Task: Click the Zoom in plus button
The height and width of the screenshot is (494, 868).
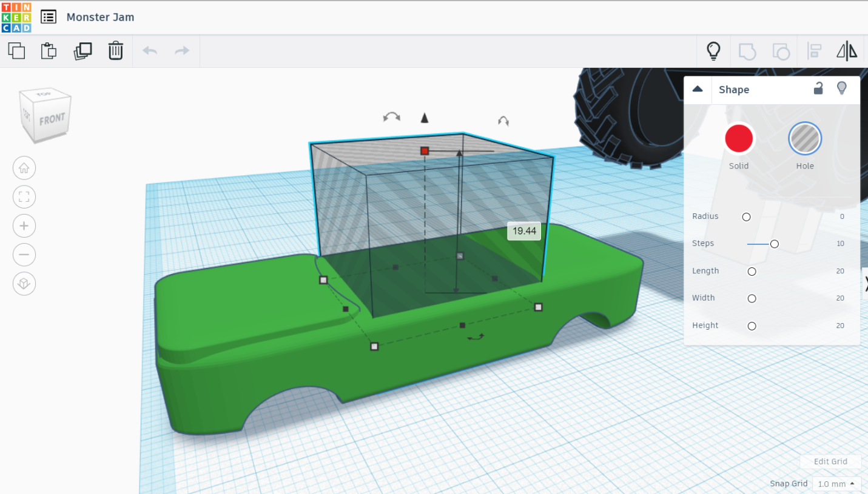Action: click(x=24, y=225)
